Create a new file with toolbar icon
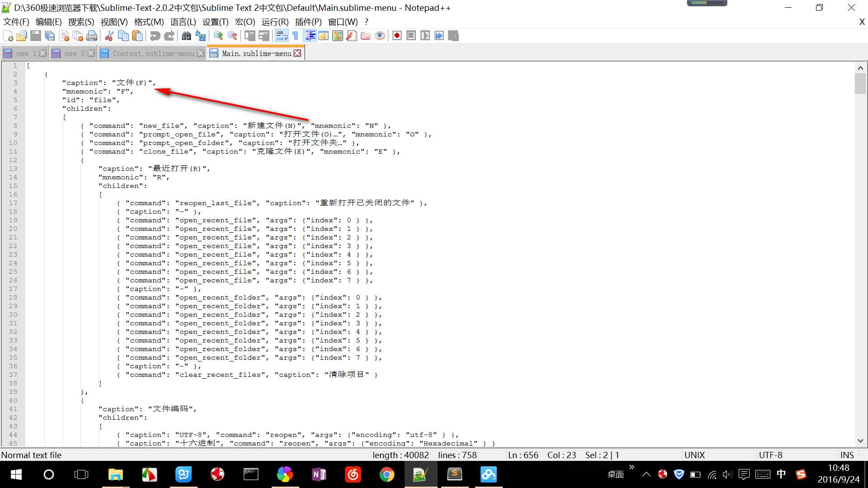Screen dimensions: 868x488 point(8,36)
